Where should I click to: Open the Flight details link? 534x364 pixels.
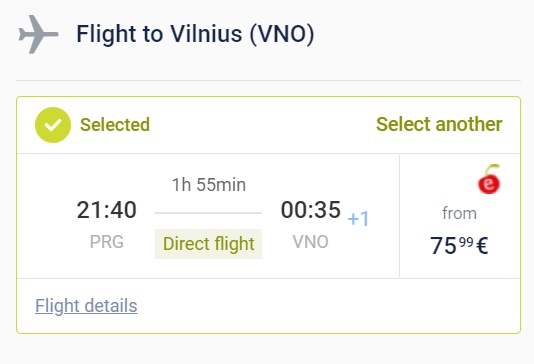[x=86, y=305]
